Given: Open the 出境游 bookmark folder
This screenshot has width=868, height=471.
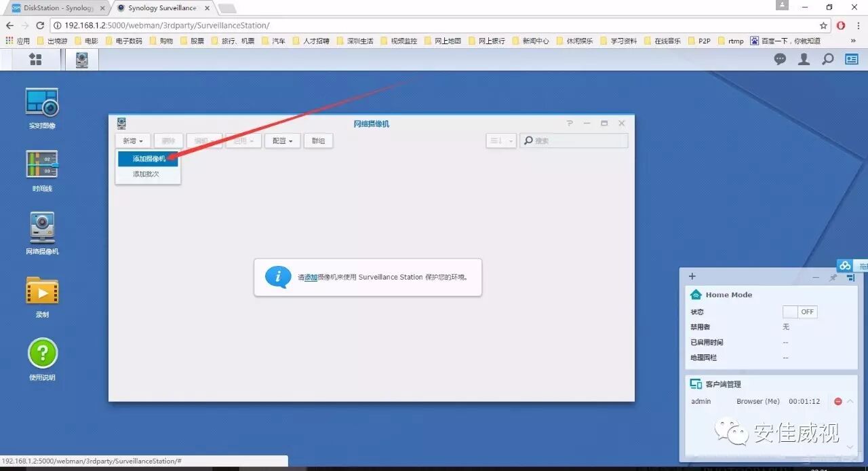Looking at the screenshot, I should 52,41.
